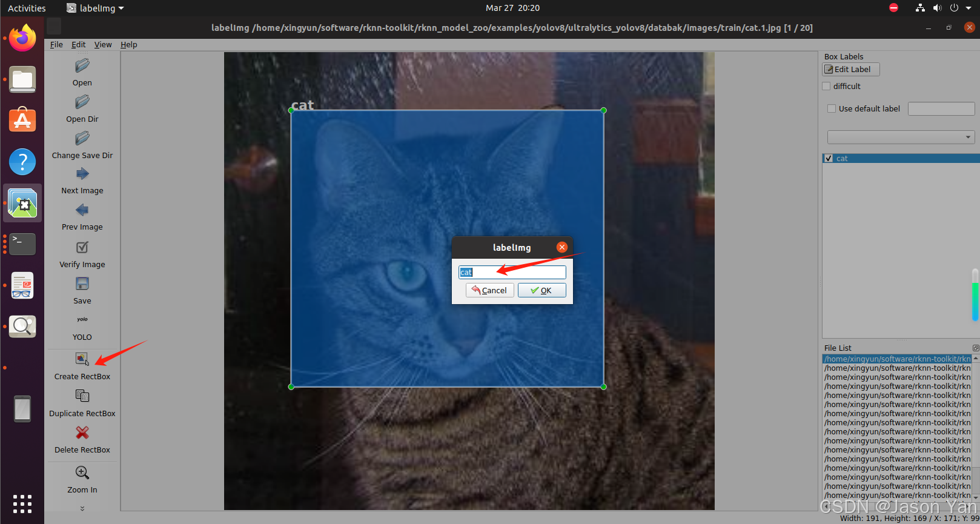This screenshot has height=524, width=980.
Task: Click the bounding box bottom-right vertex
Action: coord(604,386)
